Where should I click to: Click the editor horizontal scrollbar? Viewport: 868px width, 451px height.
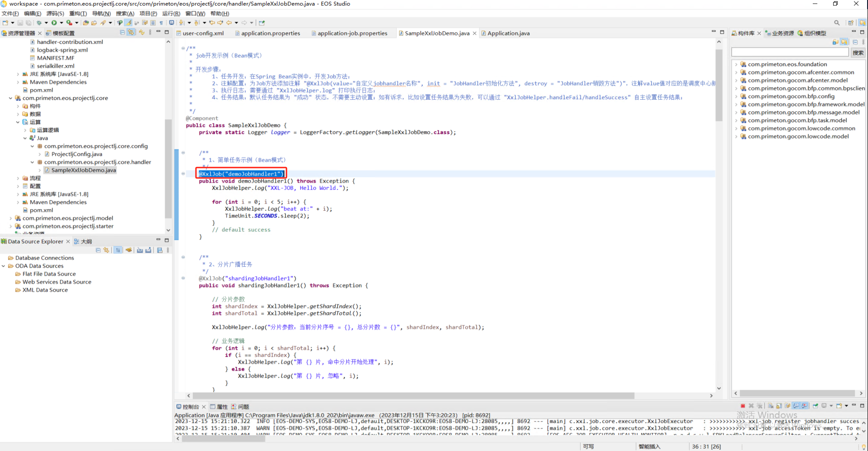(x=414, y=396)
